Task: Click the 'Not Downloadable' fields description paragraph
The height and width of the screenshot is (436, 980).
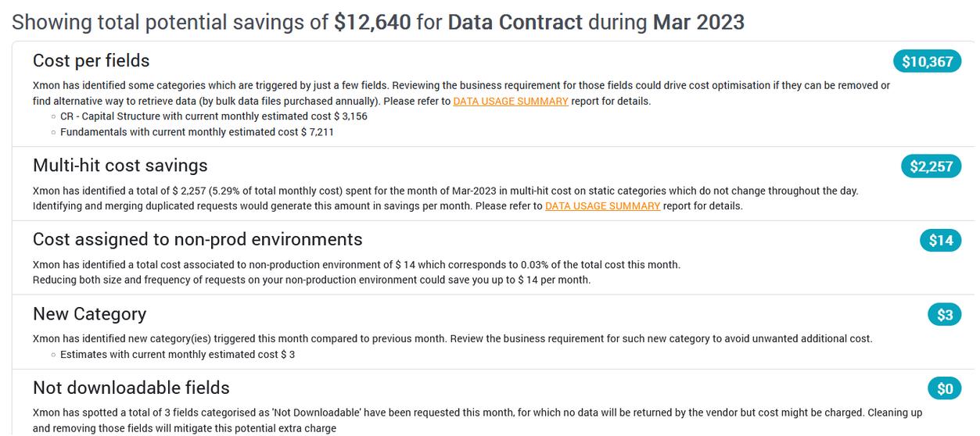Action: coord(477,420)
